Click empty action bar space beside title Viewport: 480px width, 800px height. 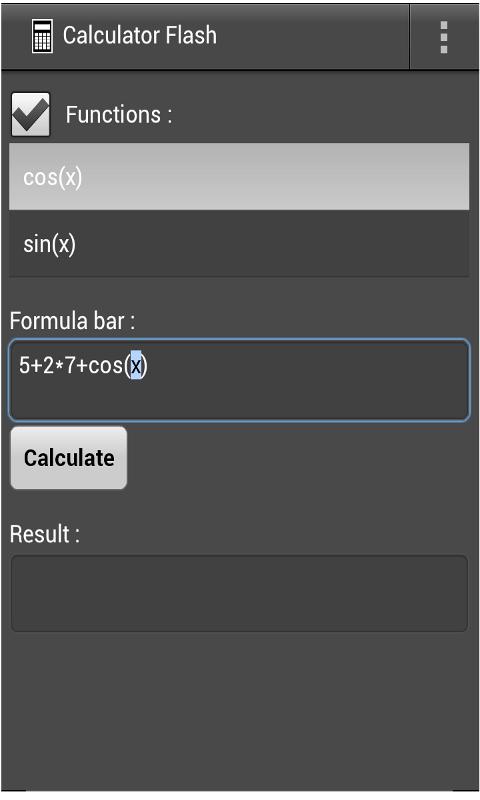[313, 36]
